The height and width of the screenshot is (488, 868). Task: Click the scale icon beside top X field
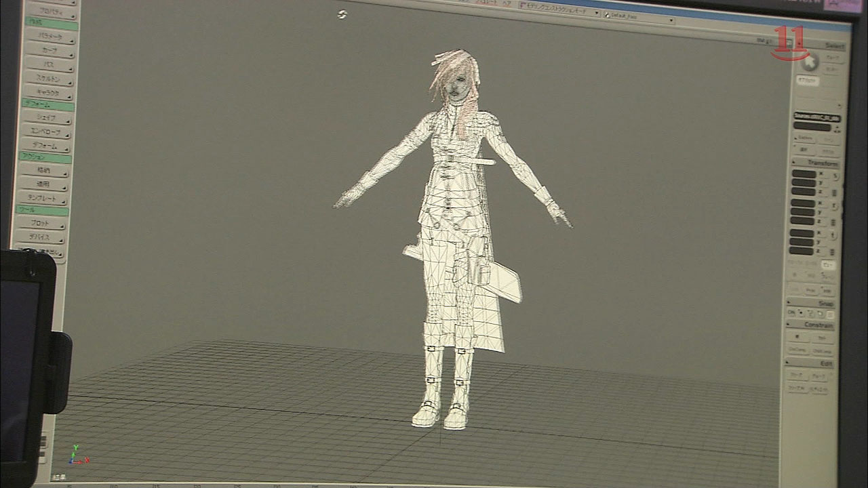point(835,176)
